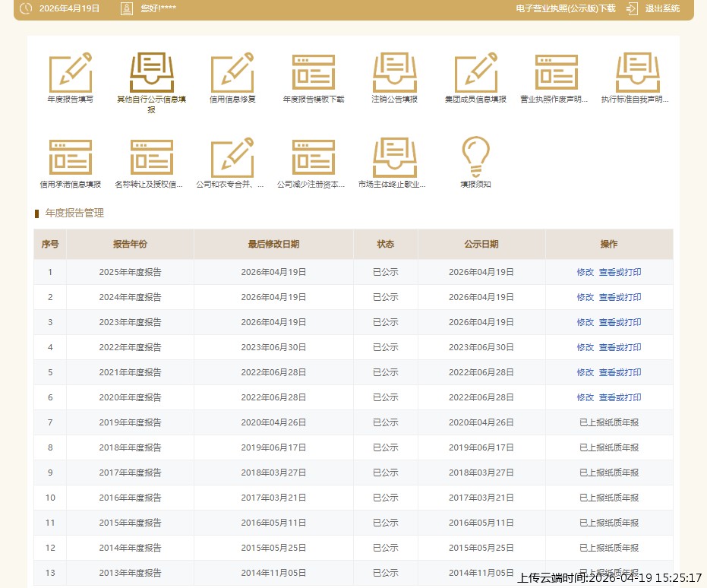
Task: Select the 注销公告填报 icon
Action: click(x=394, y=73)
